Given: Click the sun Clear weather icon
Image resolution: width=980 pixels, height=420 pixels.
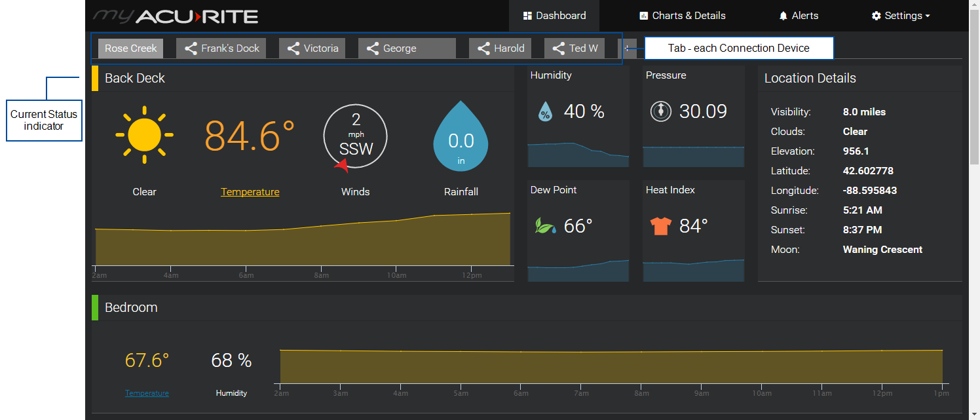Looking at the screenshot, I should (144, 135).
